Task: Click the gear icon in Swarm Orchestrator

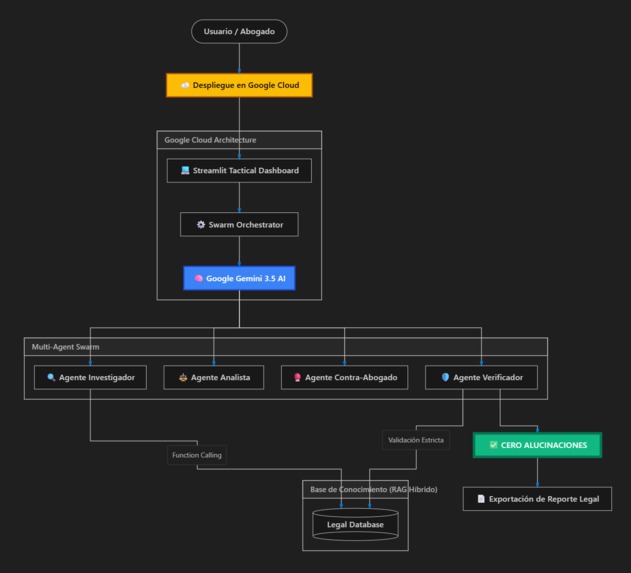Action: 200,225
